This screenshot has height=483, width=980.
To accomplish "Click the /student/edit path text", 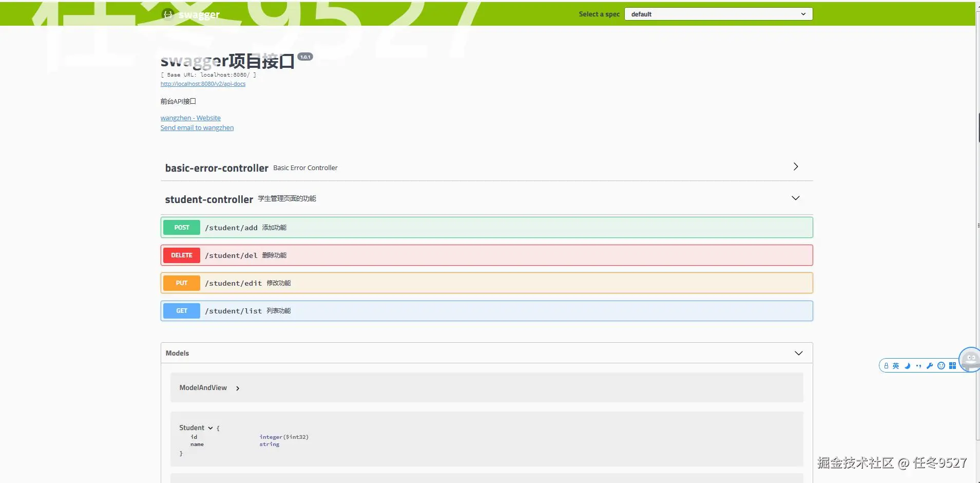I will click(x=233, y=283).
